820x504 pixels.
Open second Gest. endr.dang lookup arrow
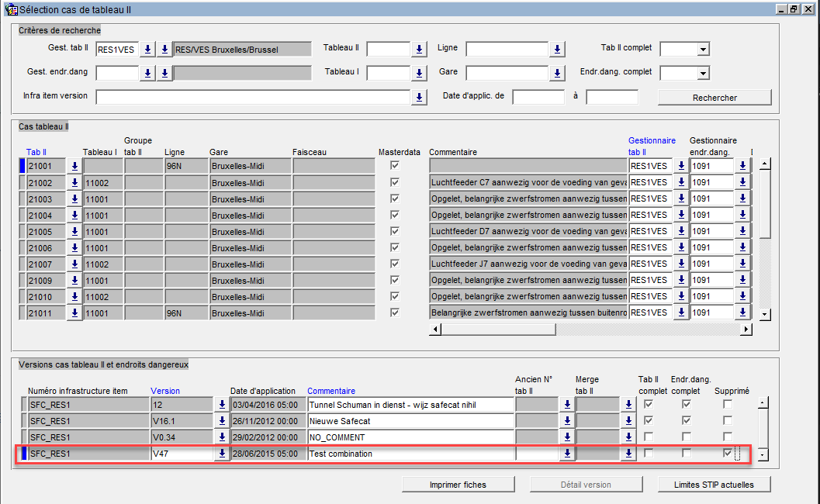(x=164, y=73)
